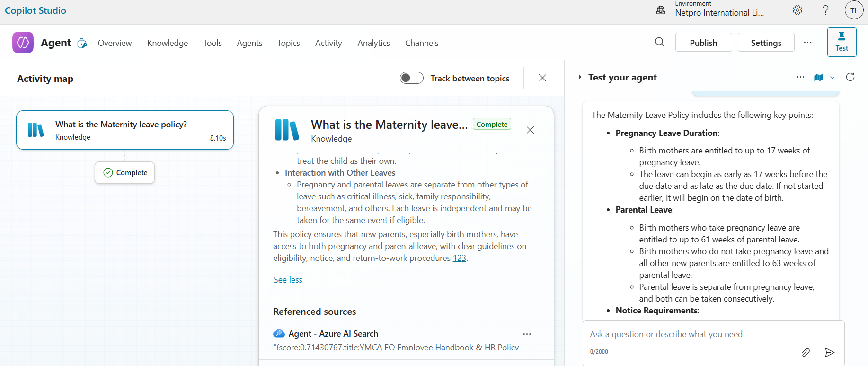Open the Test agent panel button

(x=841, y=42)
